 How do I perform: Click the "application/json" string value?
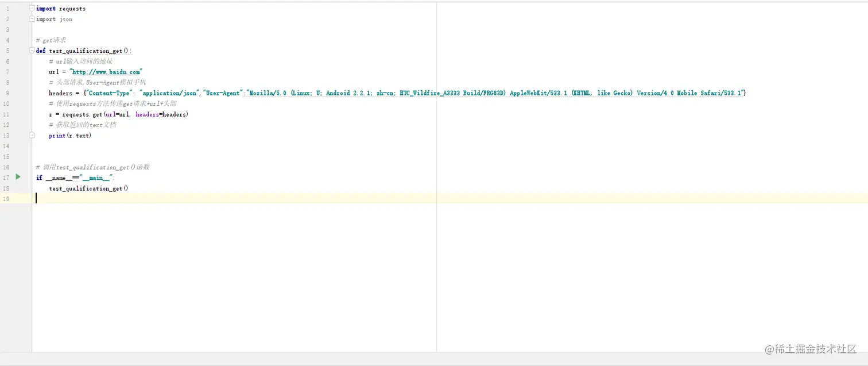click(x=169, y=93)
